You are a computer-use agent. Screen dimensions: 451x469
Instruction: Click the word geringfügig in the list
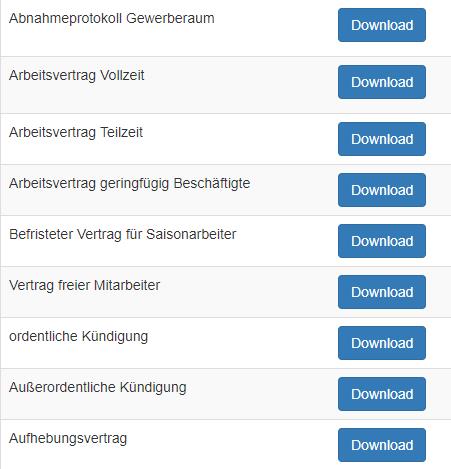[134, 184]
